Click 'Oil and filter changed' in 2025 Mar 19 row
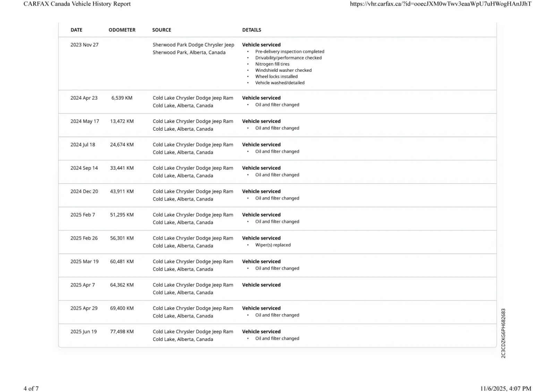This screenshot has width=555, height=392. 277,268
